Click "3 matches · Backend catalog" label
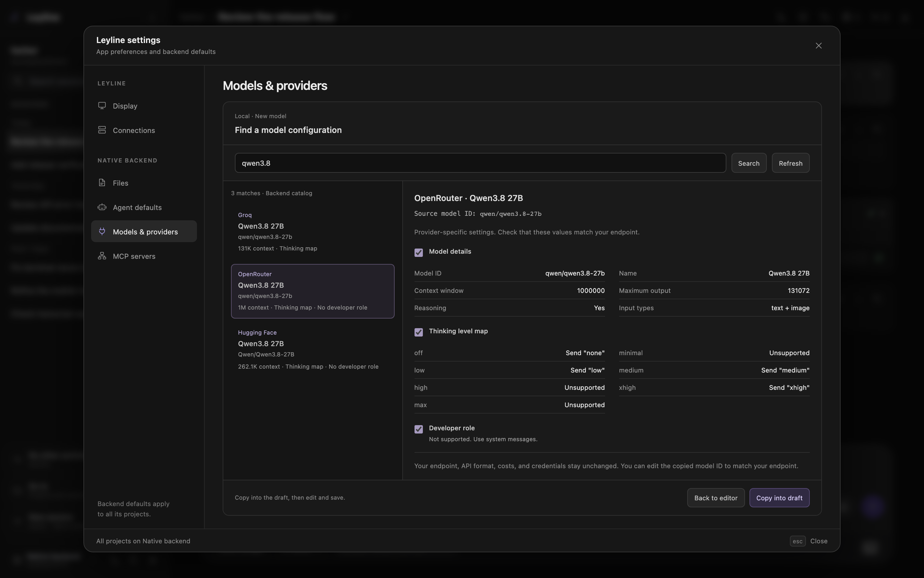Image resolution: width=924 pixels, height=578 pixels. [x=271, y=193]
